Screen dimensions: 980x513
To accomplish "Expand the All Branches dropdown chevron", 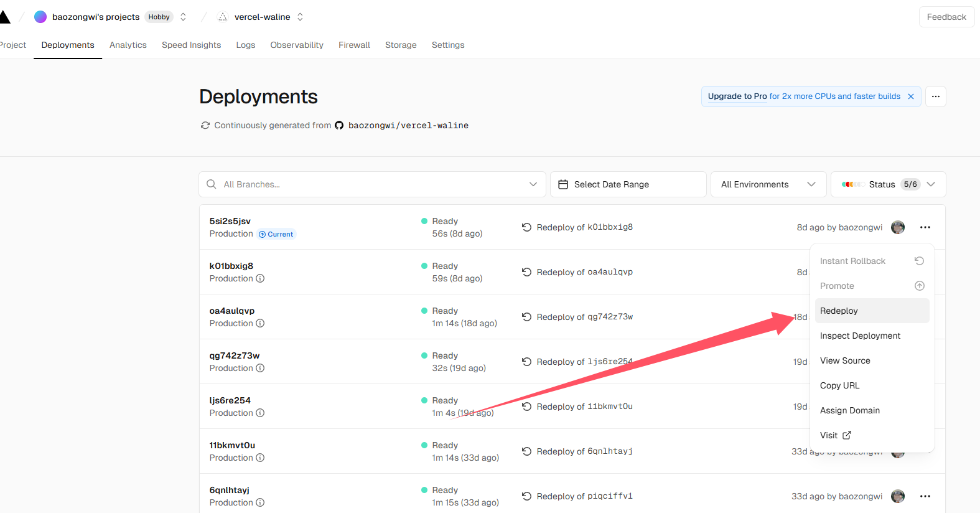I will pyautogui.click(x=533, y=184).
